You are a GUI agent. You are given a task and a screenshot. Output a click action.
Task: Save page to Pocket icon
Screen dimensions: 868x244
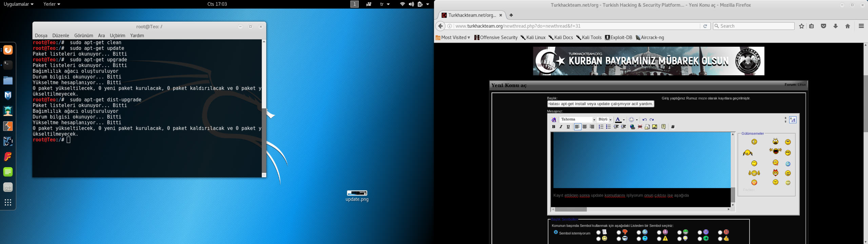coord(824,26)
